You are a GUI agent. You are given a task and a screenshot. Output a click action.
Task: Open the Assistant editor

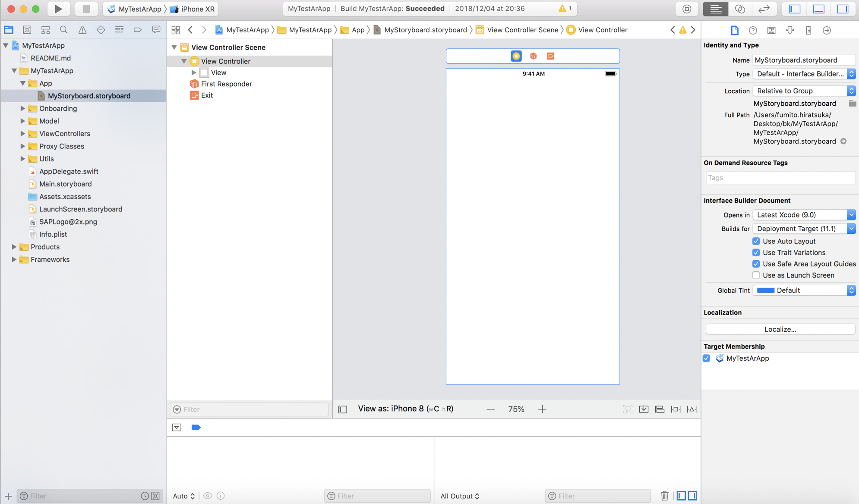(x=740, y=9)
